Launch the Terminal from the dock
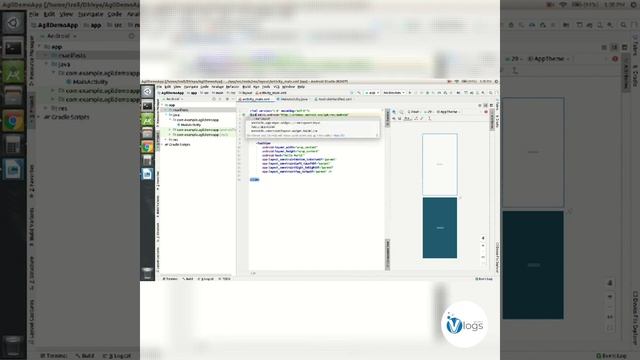640x360 pixels. tap(147, 105)
